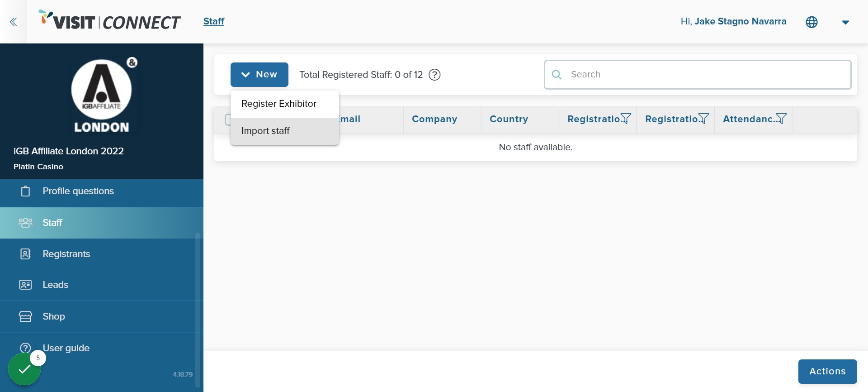Open filter on first Registration column

pos(626,119)
